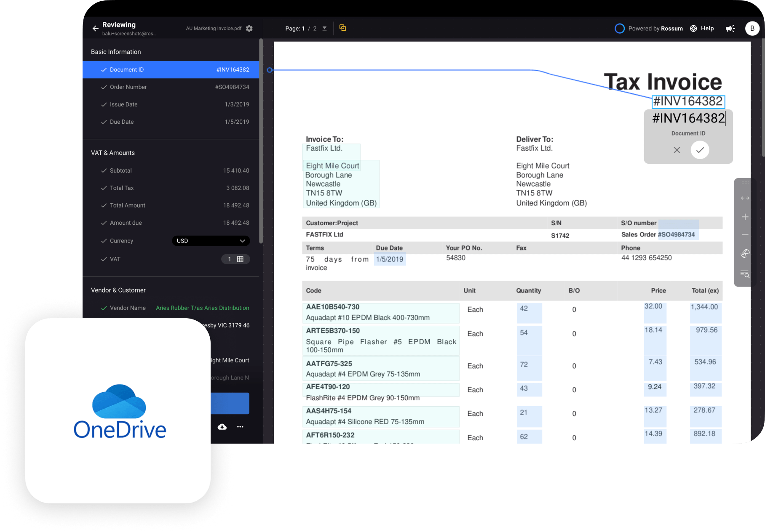Open the three-dots more options menu
This screenshot has height=532, width=765.
point(240,427)
